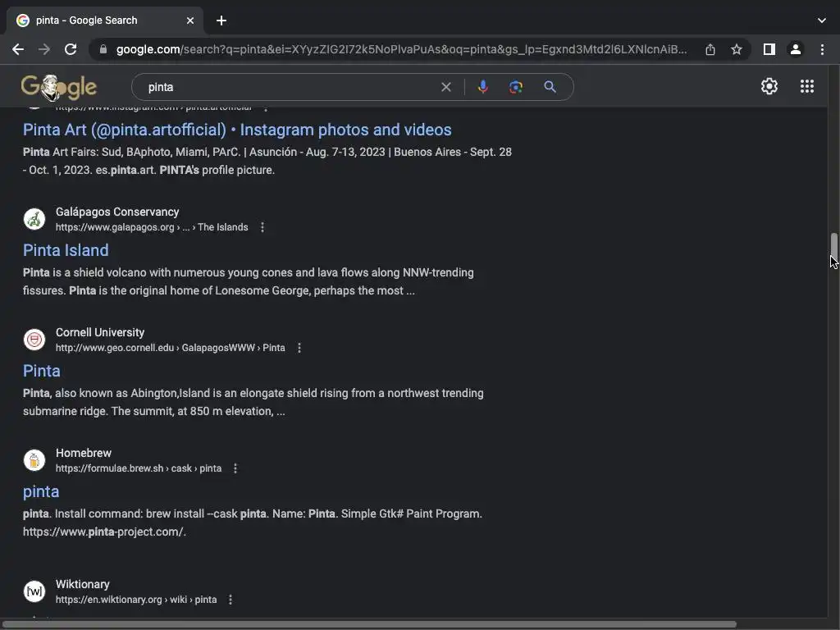
Task: Submit search with magnifier icon
Action: tap(550, 87)
